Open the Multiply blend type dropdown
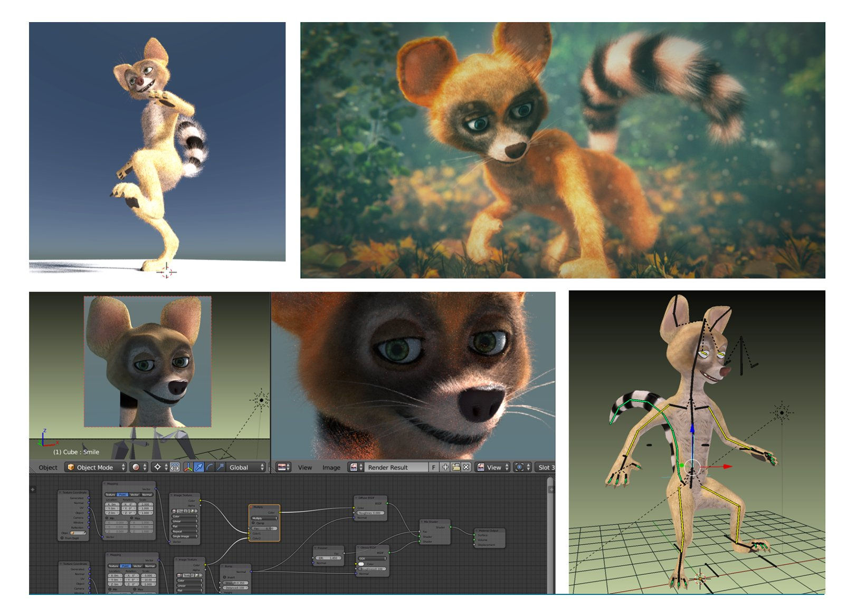The image size is (856, 616). [264, 518]
